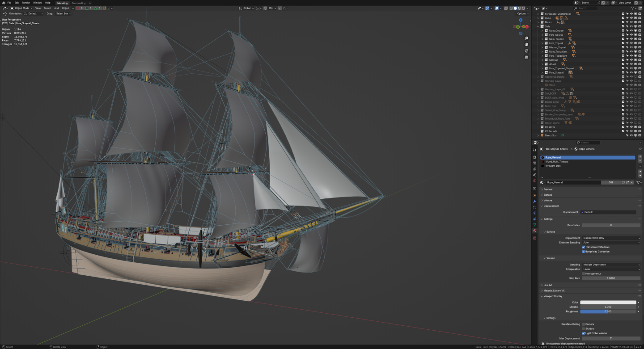The height and width of the screenshot is (349, 644).
Task: Uncheck Transparent Shadows
Action: (583, 247)
